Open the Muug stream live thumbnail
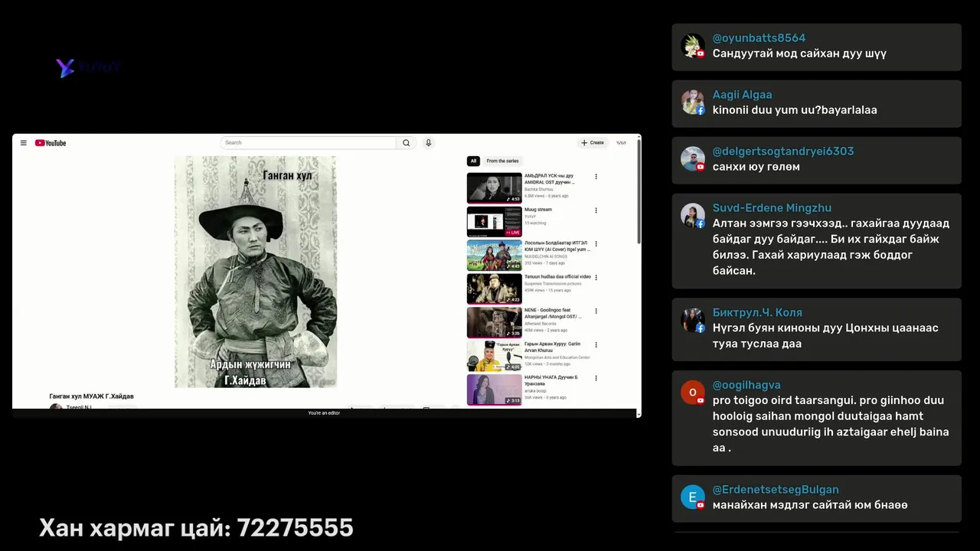Image resolution: width=980 pixels, height=551 pixels. pyautogui.click(x=495, y=222)
